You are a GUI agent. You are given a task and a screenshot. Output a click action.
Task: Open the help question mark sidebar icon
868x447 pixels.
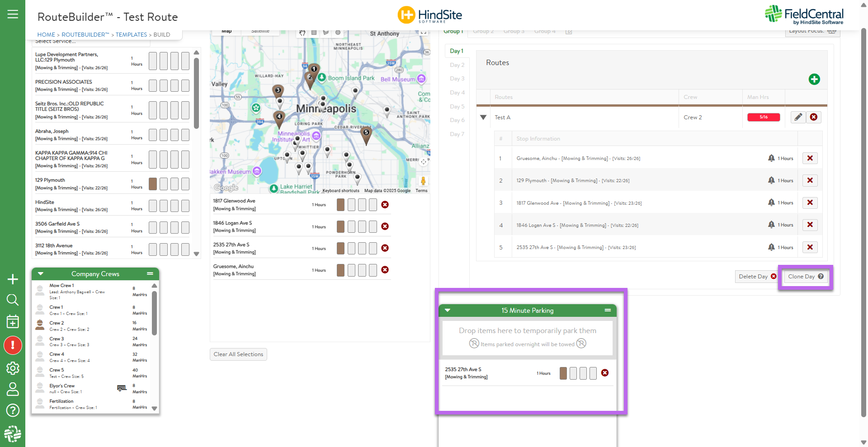(x=13, y=410)
